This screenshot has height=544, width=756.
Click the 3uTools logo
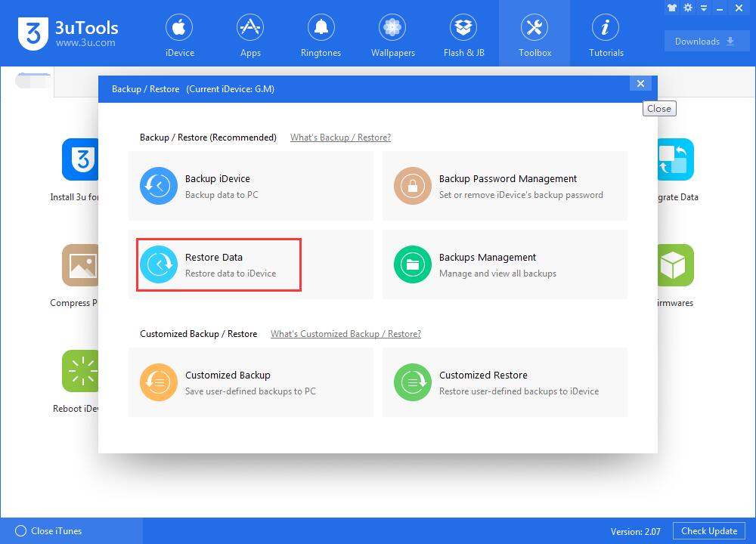(x=68, y=34)
